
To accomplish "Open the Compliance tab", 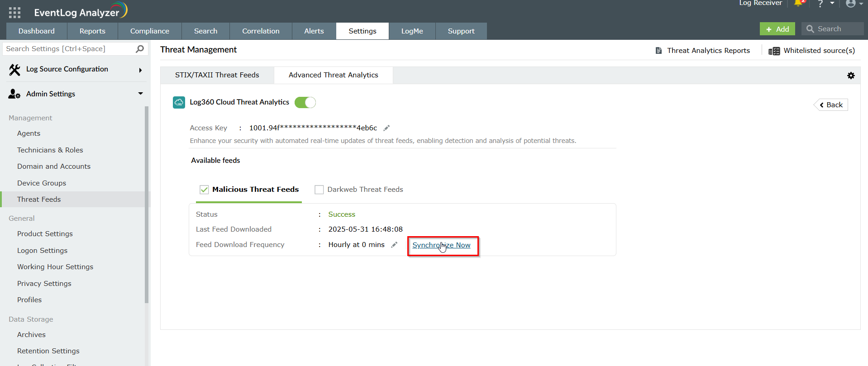I will tap(150, 31).
